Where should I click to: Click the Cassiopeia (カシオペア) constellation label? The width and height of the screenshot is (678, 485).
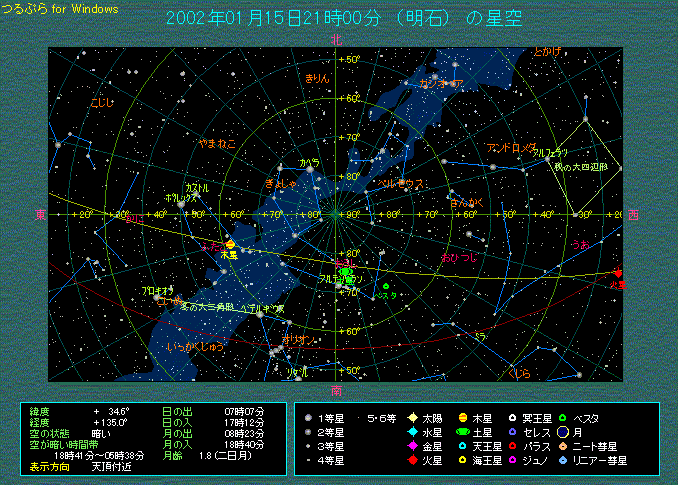click(441, 84)
